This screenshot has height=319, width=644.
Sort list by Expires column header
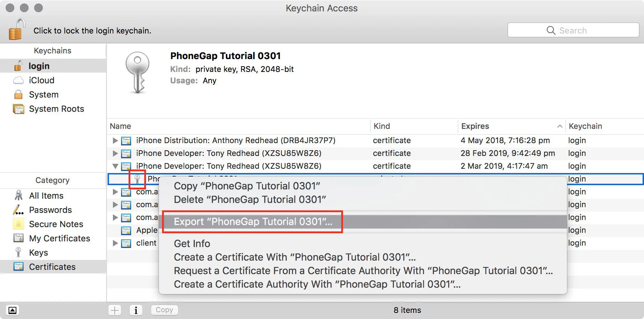click(511, 126)
